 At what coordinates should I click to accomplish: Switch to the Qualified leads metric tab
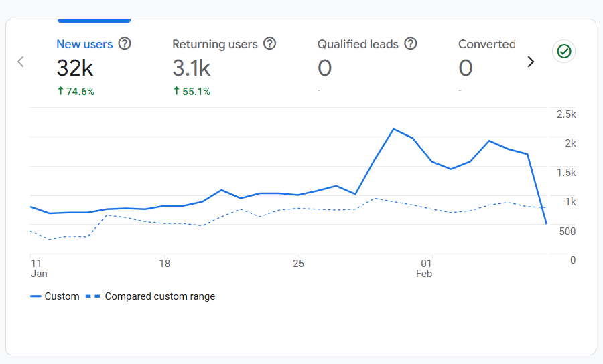tap(358, 44)
